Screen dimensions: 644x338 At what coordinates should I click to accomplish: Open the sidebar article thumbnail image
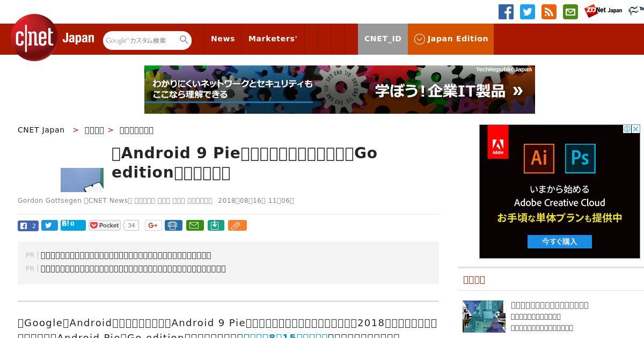pos(484,317)
